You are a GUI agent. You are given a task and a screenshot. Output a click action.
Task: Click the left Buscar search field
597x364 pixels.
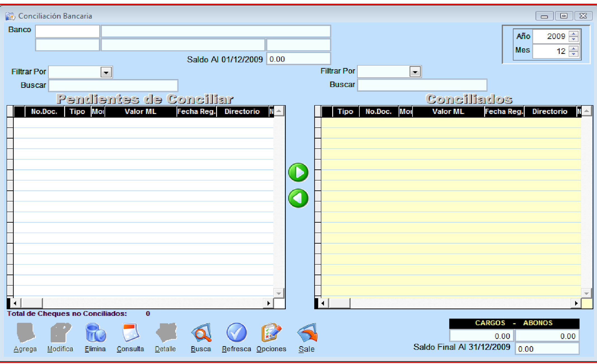[x=113, y=85]
